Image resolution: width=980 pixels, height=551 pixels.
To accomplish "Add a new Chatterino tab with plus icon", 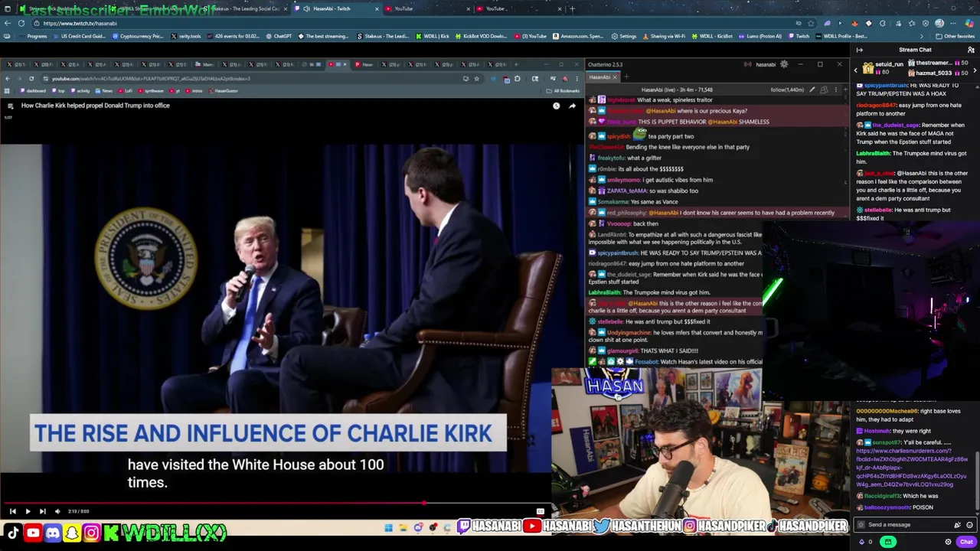I will [626, 77].
